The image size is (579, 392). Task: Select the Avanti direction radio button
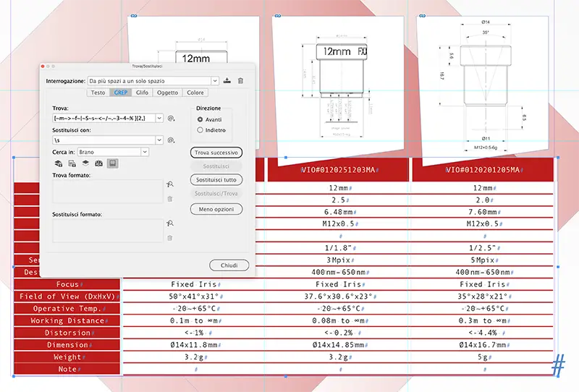point(200,119)
